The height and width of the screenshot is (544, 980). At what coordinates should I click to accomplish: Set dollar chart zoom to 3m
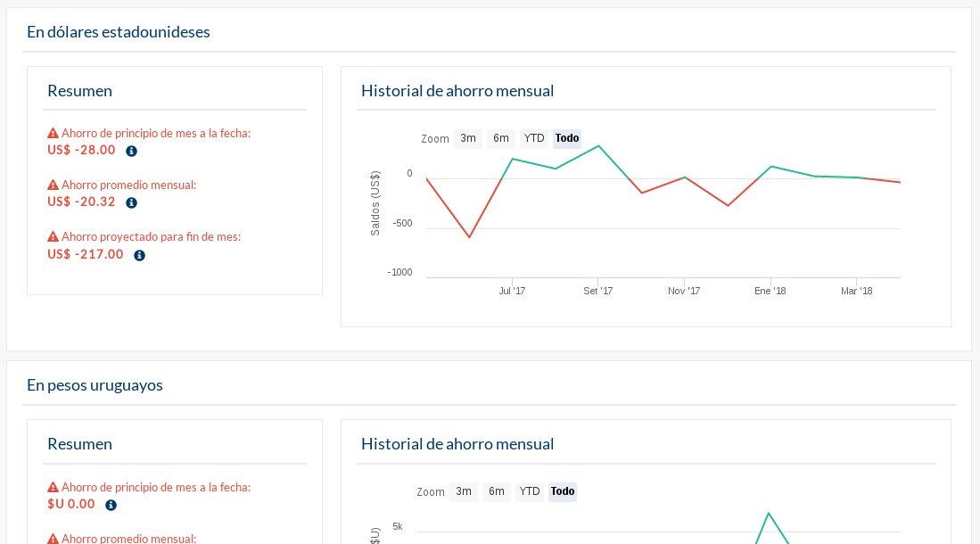coord(468,138)
